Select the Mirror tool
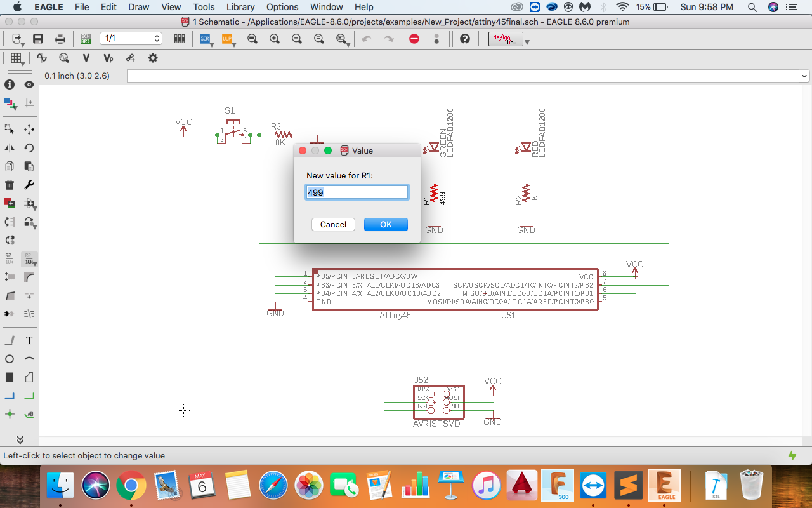The height and width of the screenshot is (508, 812). tap(10, 148)
